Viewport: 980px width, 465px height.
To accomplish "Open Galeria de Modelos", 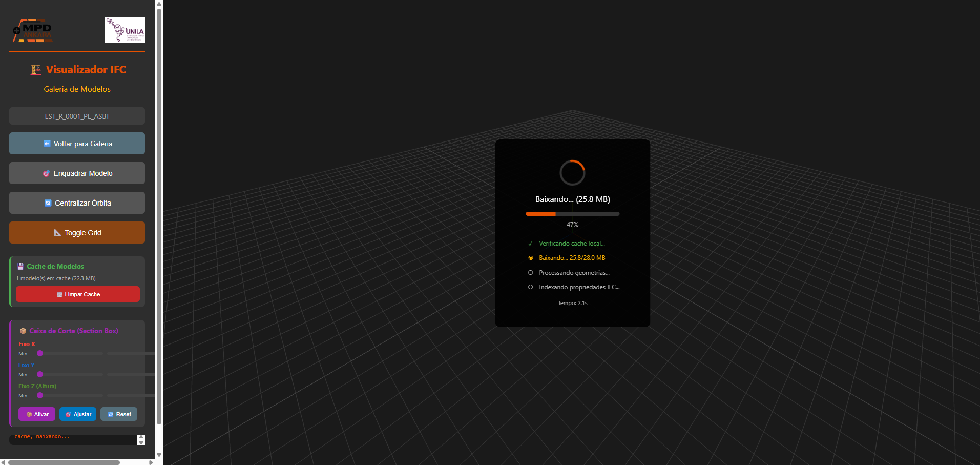I will click(x=77, y=89).
